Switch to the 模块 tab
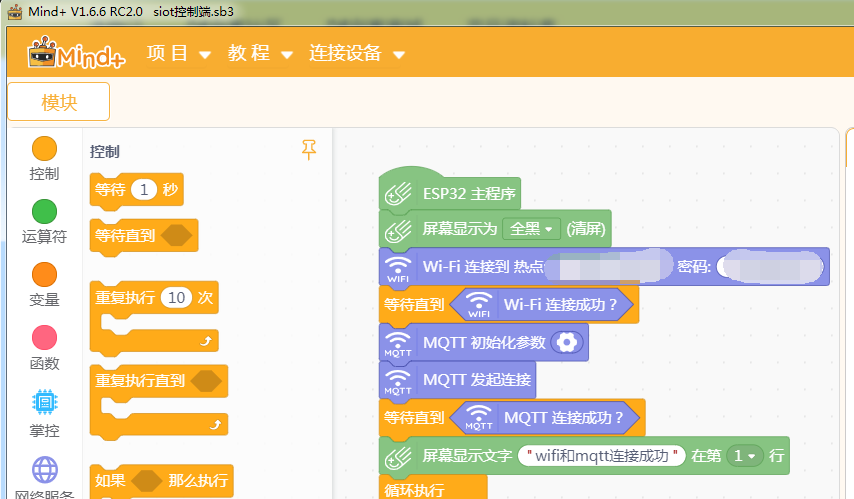Viewport: 854px width, 499px height. point(59,102)
